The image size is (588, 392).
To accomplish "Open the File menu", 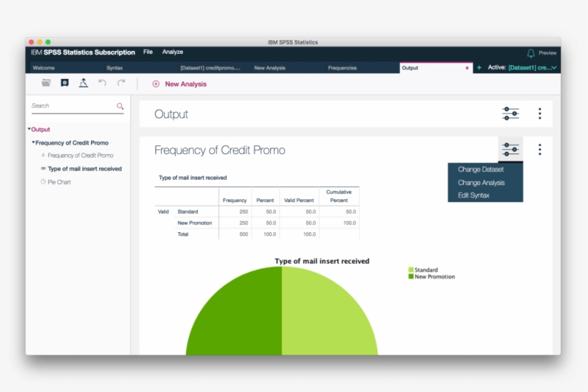I will (x=148, y=52).
